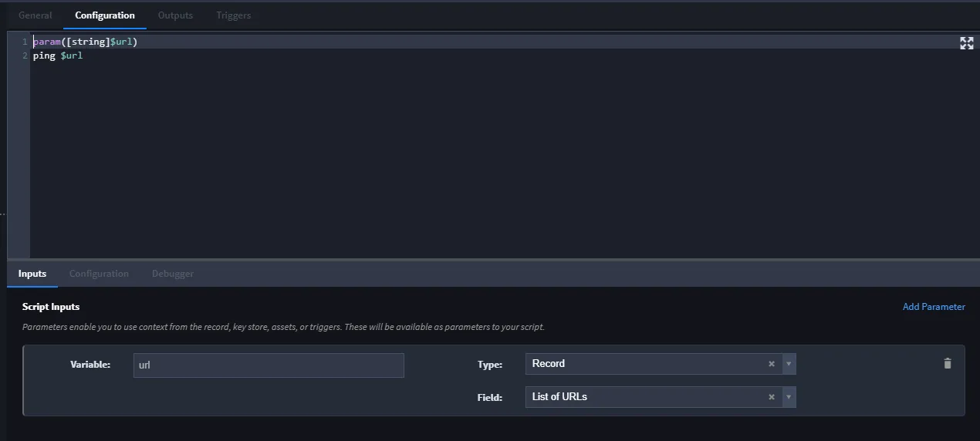Select the top Configuration tab
Image resolution: width=980 pixels, height=441 pixels.
click(x=105, y=15)
